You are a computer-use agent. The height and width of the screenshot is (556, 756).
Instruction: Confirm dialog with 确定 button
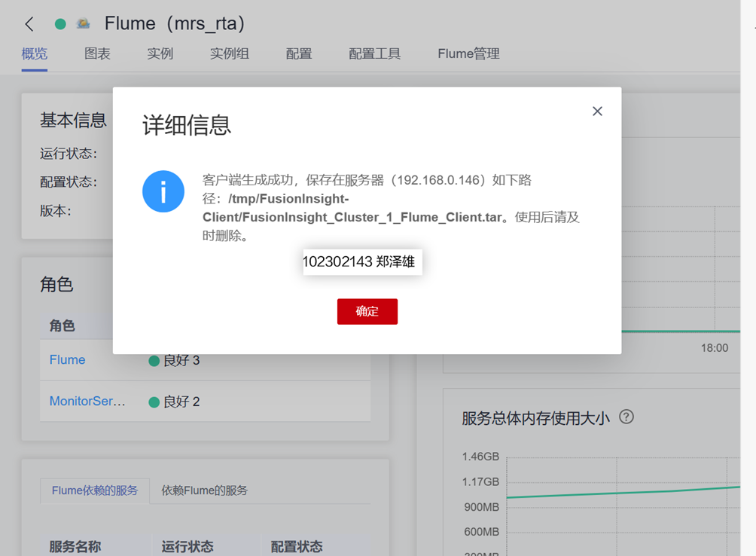[x=367, y=311]
